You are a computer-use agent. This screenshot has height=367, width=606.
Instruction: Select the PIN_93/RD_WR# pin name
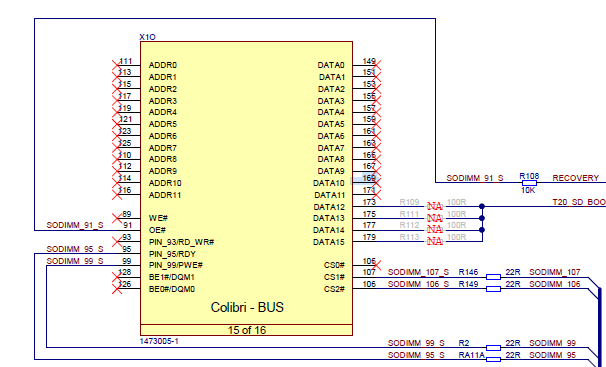coord(182,242)
